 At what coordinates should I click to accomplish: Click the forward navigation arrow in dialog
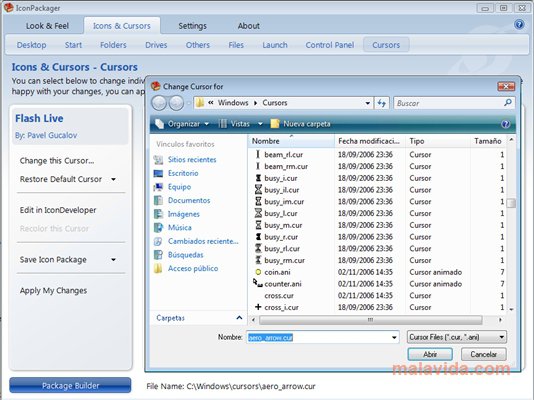coord(176,103)
